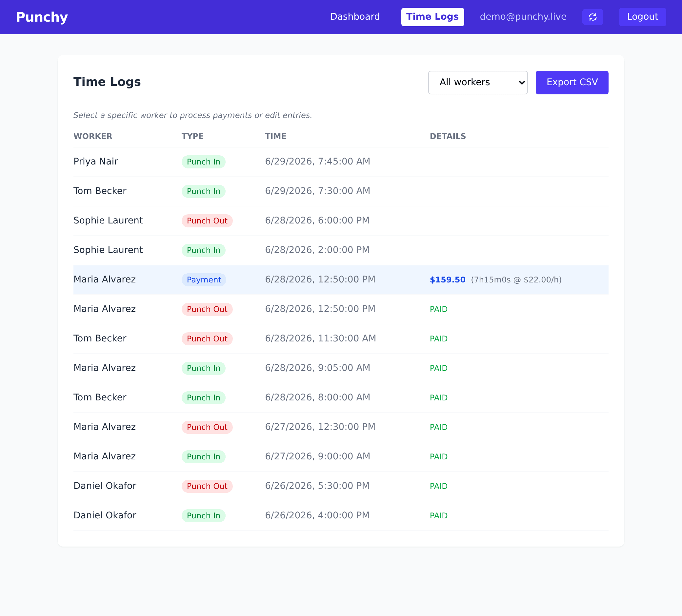Click Punch In badge for Priya Nair
Image resolution: width=682 pixels, height=616 pixels.
[x=203, y=162]
